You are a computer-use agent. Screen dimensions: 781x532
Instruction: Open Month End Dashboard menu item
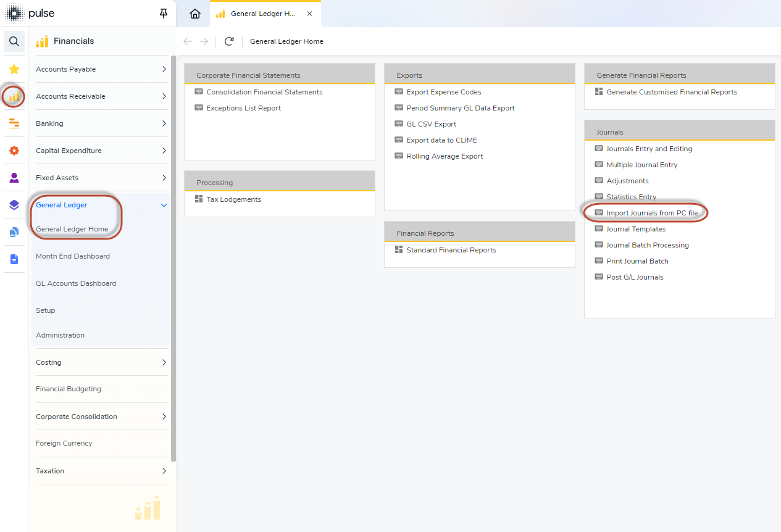click(x=73, y=256)
